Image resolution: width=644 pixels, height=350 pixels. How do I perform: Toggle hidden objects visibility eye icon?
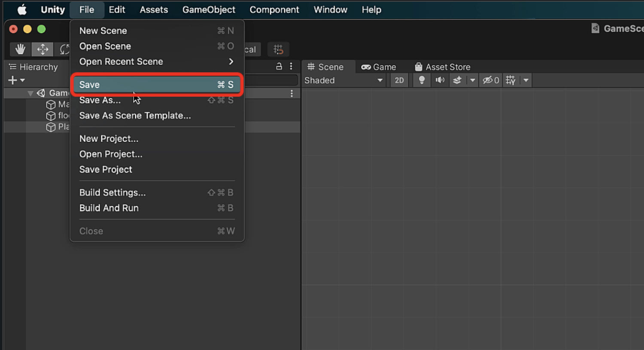pyautogui.click(x=490, y=80)
